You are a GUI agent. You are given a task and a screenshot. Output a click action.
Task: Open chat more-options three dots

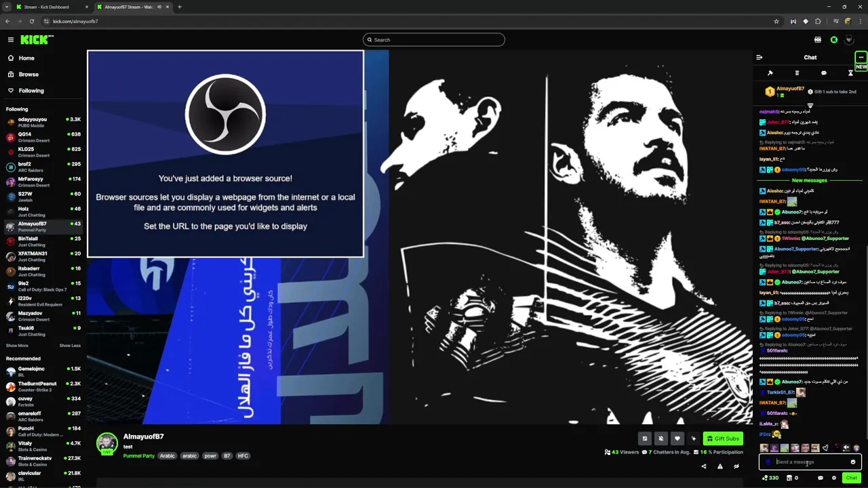(x=861, y=57)
